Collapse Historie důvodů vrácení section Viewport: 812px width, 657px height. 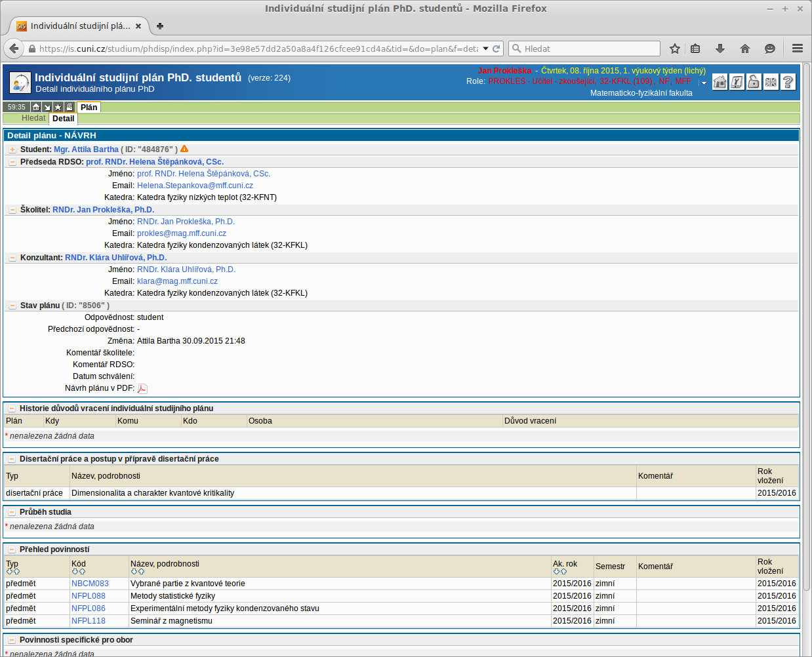(x=12, y=408)
